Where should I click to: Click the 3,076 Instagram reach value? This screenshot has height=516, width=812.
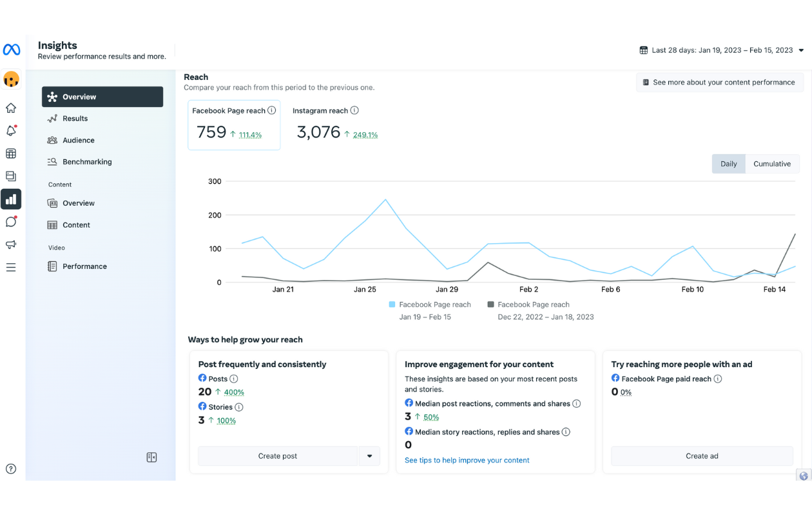pos(318,132)
